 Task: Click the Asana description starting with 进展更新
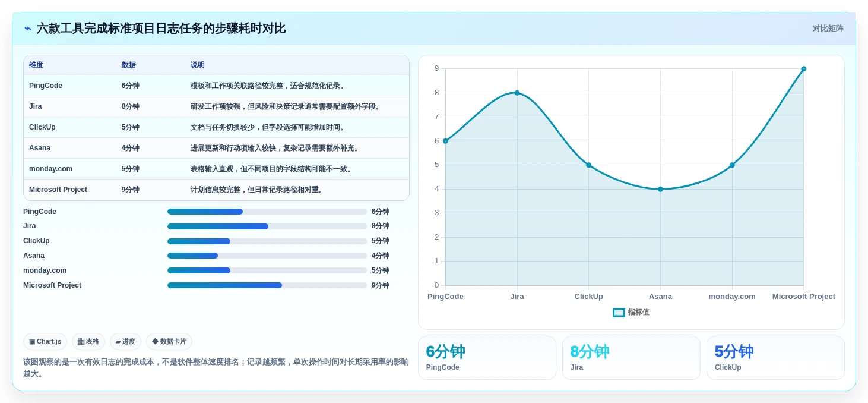(275, 148)
